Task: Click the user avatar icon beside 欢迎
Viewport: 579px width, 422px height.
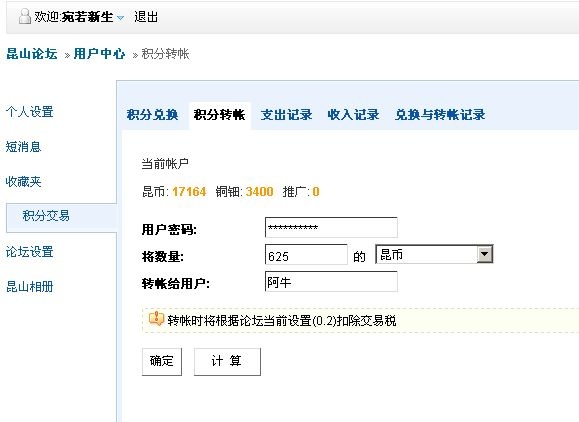Action: [25, 17]
